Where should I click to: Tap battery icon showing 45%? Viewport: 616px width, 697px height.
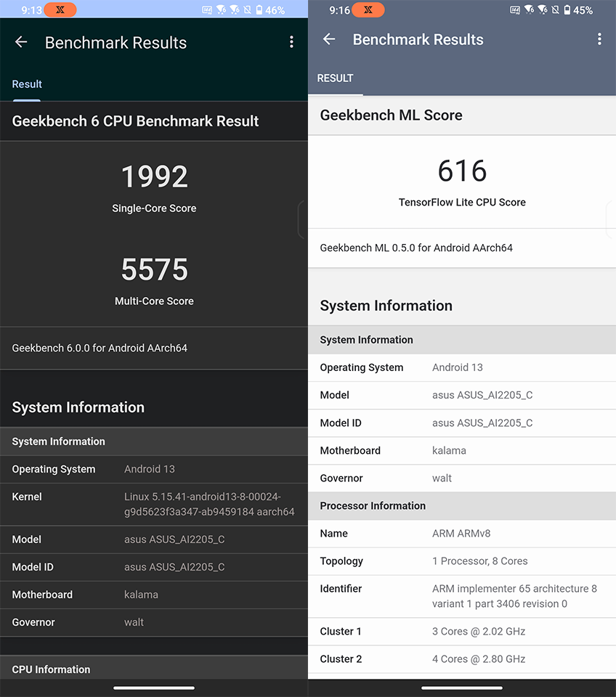click(567, 9)
